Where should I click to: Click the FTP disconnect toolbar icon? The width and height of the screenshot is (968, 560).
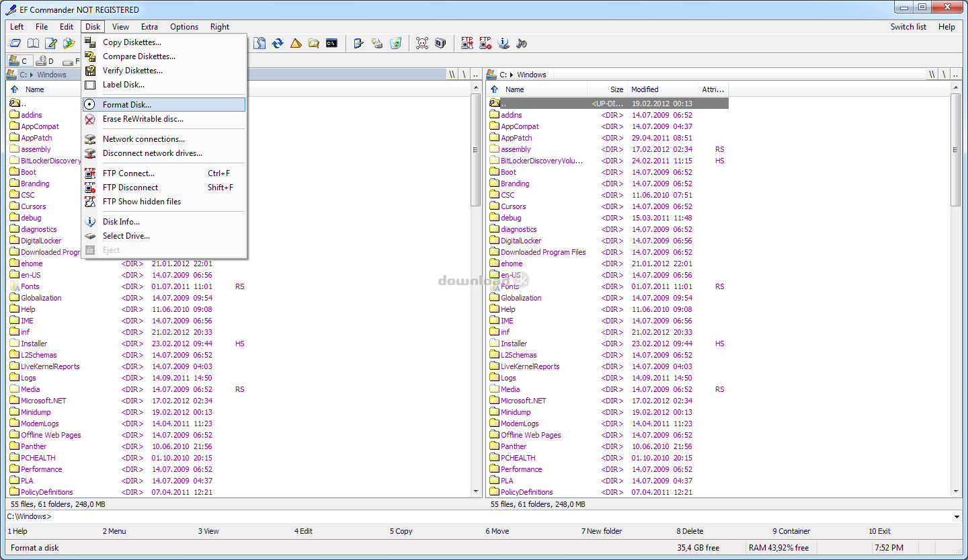485,44
